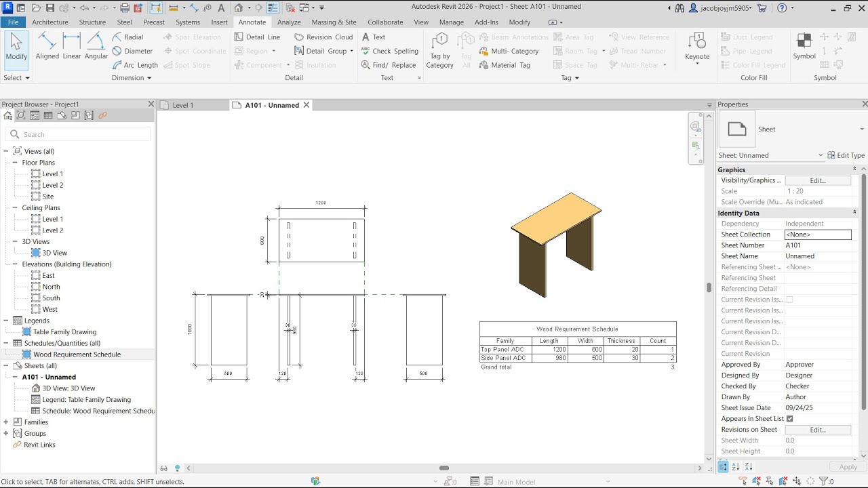The width and height of the screenshot is (868, 488).
Task: Open the steering wheel navigation icon
Action: click(695, 127)
